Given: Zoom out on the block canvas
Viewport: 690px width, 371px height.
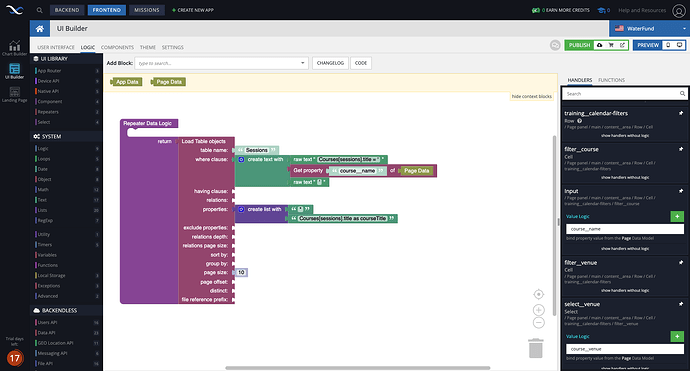Looking at the screenshot, I should pos(539,323).
